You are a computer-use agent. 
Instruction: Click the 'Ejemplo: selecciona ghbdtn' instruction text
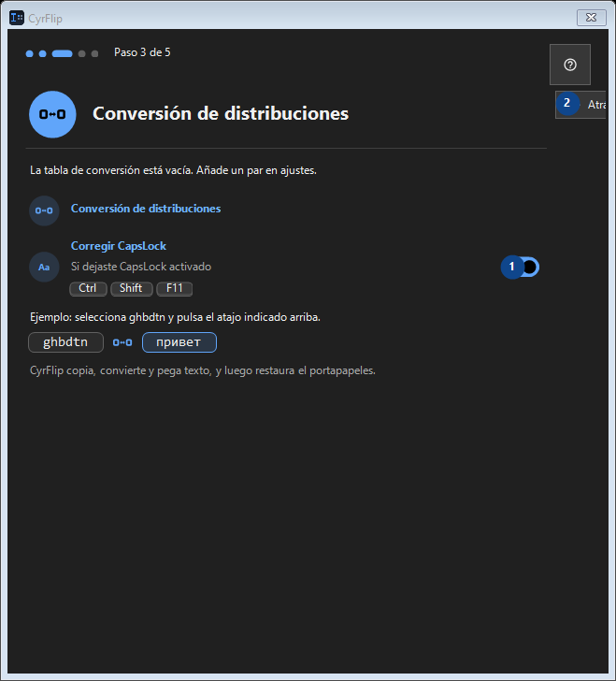coord(175,317)
